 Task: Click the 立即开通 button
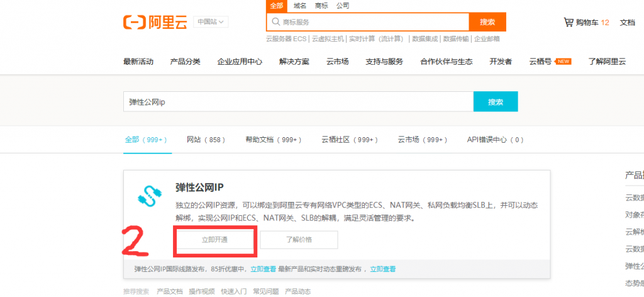(x=215, y=240)
